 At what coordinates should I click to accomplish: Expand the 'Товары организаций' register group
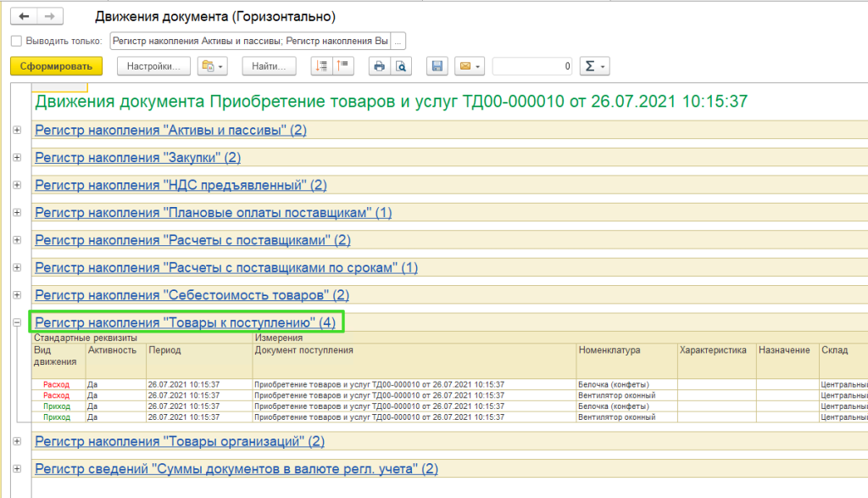(17, 441)
